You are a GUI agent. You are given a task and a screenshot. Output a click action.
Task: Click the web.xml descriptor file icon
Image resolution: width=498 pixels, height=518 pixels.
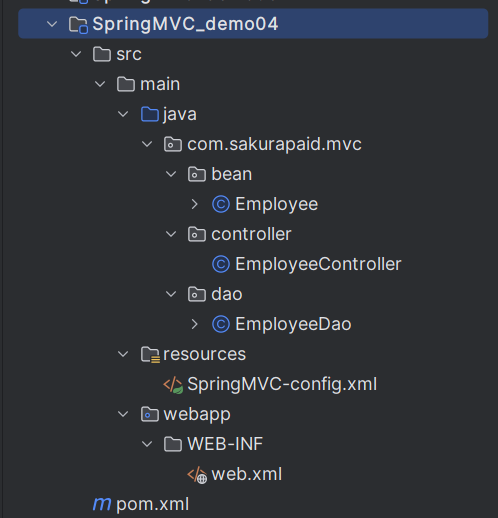[197, 475]
